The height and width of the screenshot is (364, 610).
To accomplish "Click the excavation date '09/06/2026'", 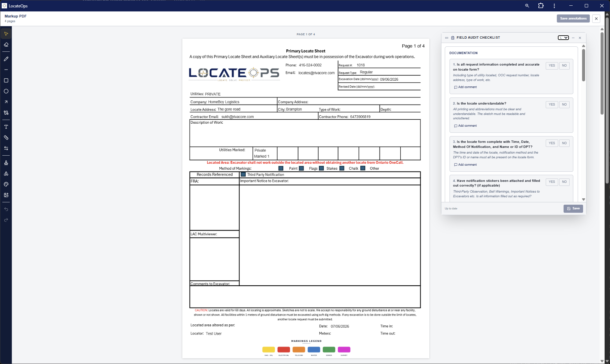I will [389, 80].
